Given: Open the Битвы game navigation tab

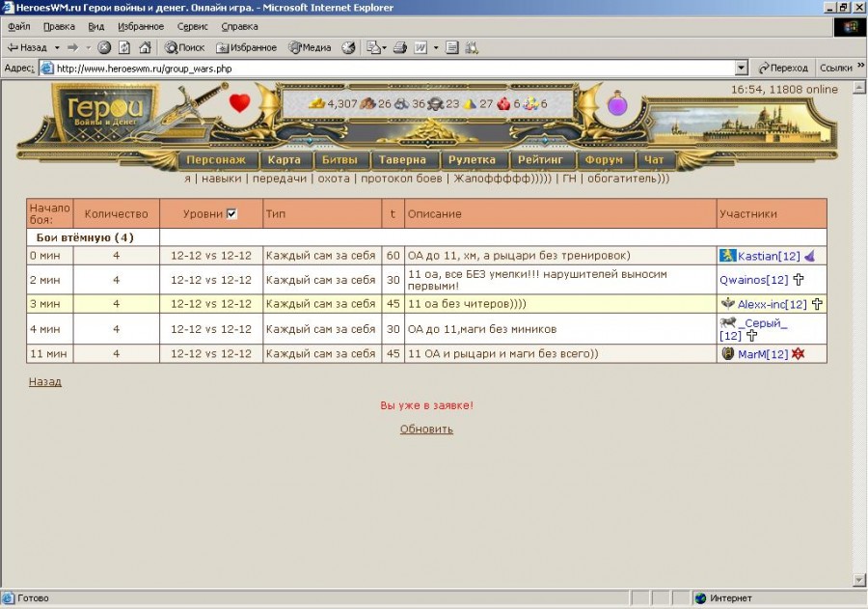Looking at the screenshot, I should (339, 160).
